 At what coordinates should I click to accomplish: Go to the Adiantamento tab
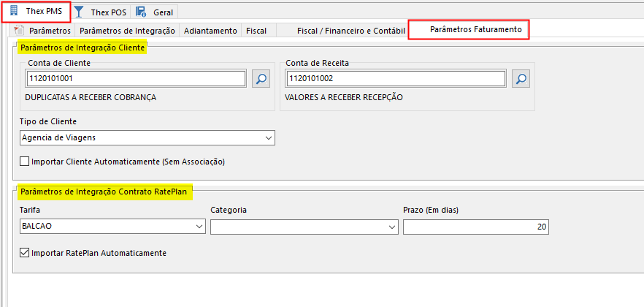(x=210, y=31)
